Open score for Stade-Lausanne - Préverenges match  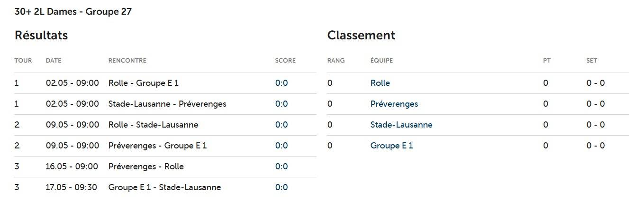281,104
